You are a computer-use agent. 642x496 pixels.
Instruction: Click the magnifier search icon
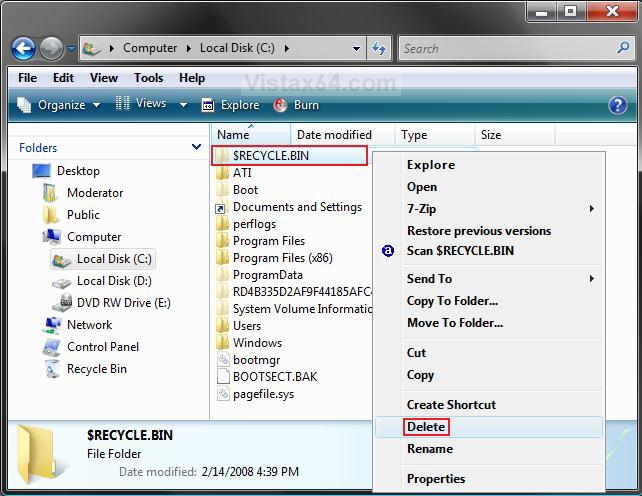coord(624,48)
